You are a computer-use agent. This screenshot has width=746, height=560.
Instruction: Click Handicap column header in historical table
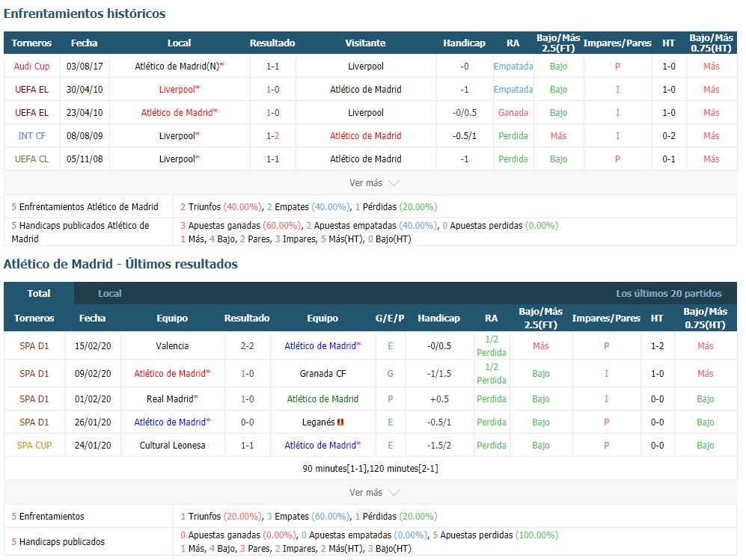[x=464, y=43]
